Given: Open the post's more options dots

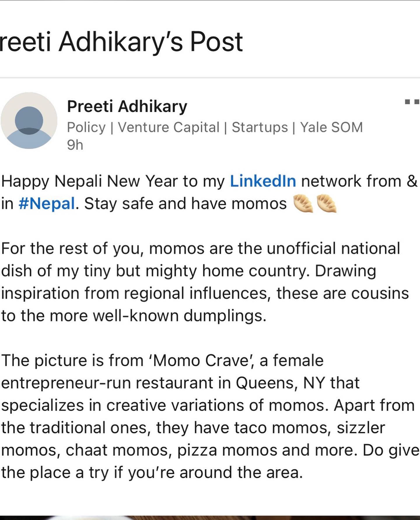Looking at the screenshot, I should point(412,102).
